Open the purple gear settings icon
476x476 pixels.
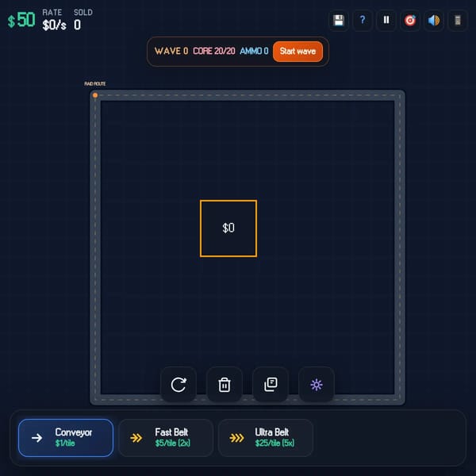(x=317, y=385)
